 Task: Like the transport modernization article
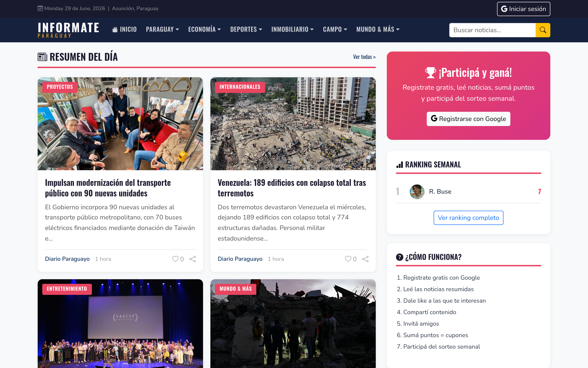coord(178,259)
